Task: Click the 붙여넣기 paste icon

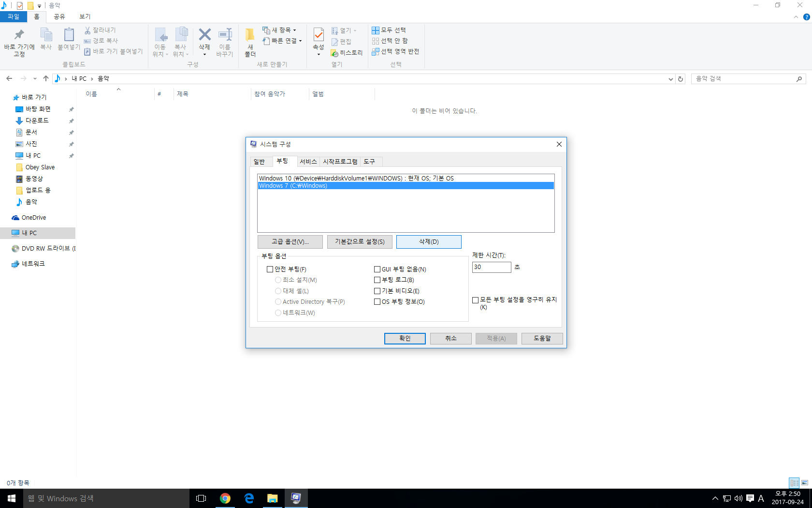Action: pyautogui.click(x=69, y=35)
